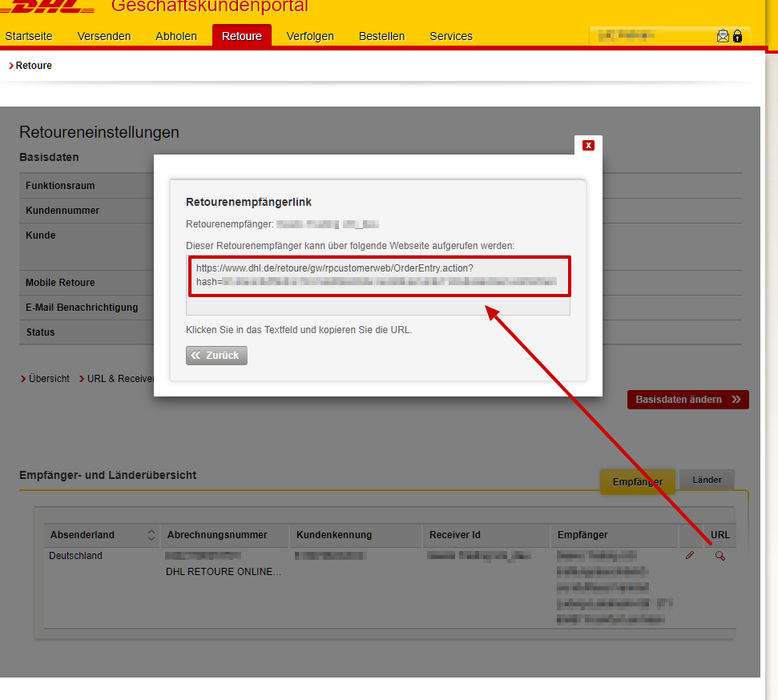Click the padlock logout icon in the header
Viewport: 778px width, 700px height.
click(738, 36)
